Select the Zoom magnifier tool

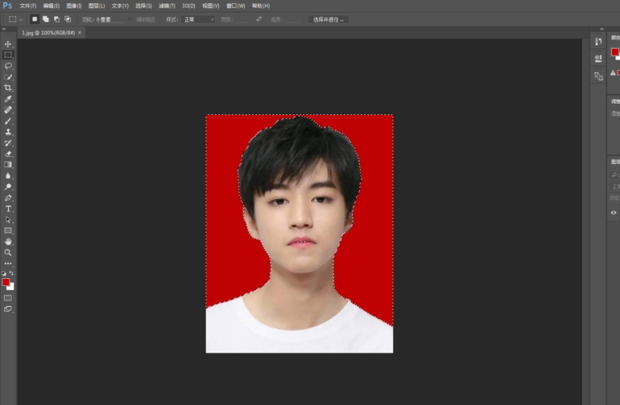(x=8, y=252)
